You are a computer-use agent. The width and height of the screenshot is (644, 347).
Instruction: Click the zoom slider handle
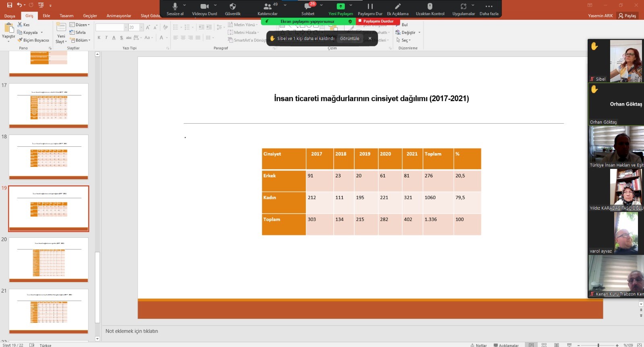click(598, 345)
